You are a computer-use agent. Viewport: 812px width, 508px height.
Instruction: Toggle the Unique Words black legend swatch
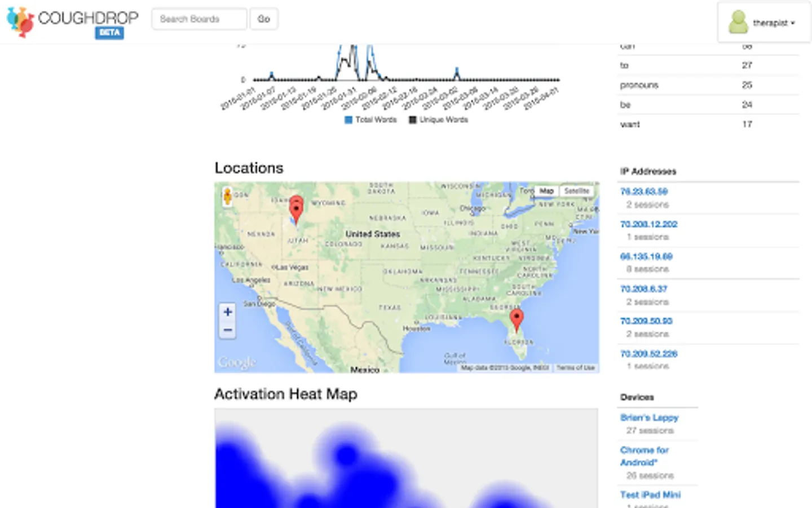click(x=413, y=120)
